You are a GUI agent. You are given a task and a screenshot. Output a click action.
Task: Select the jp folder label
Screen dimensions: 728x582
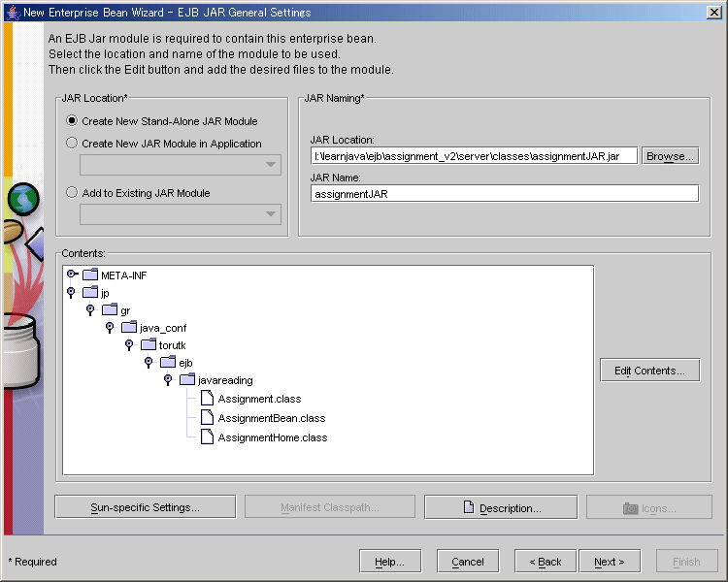(x=105, y=293)
